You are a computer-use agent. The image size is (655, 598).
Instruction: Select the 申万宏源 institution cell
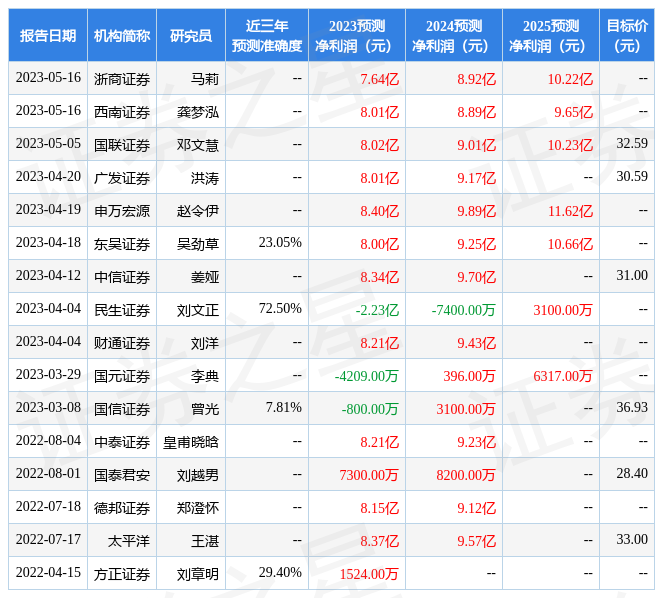pos(122,211)
